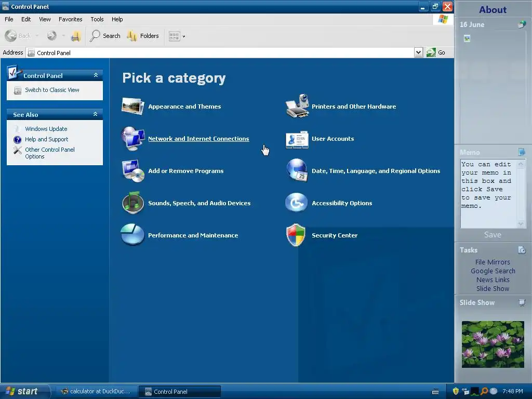Click the Other Control Panel Options tools icon
The width and height of the screenshot is (532, 399).
click(17, 150)
